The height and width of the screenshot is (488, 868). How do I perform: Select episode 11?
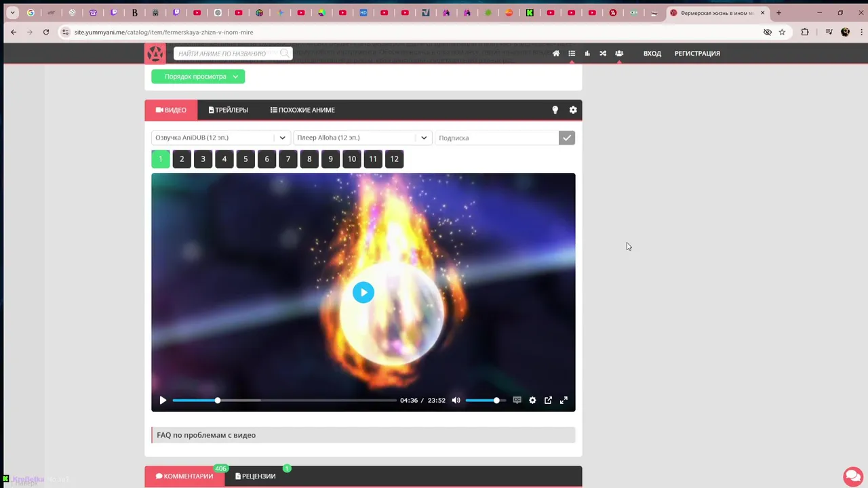coord(373,159)
